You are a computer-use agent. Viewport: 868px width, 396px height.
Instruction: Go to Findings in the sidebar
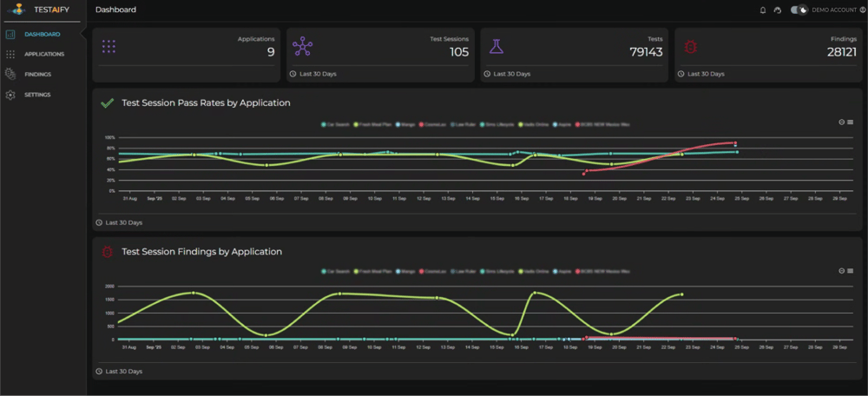37,75
